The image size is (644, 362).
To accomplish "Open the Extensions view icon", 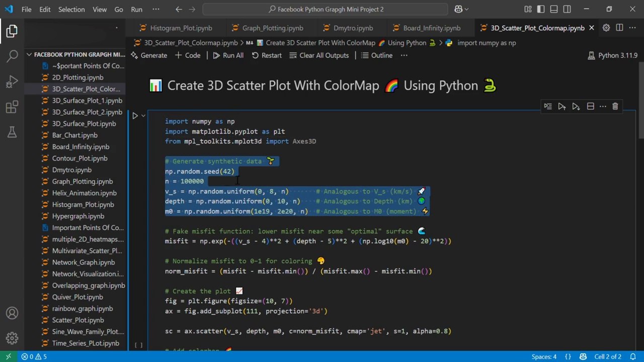I will pos(12,107).
